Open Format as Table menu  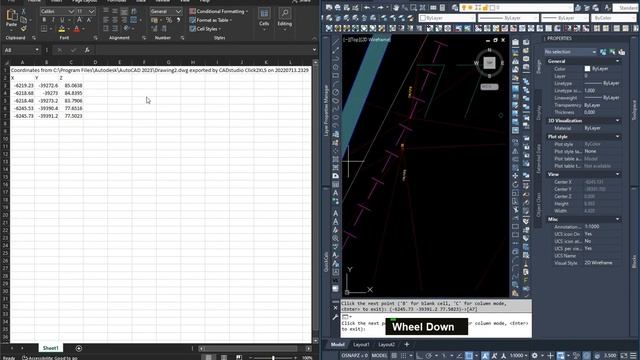click(211, 20)
